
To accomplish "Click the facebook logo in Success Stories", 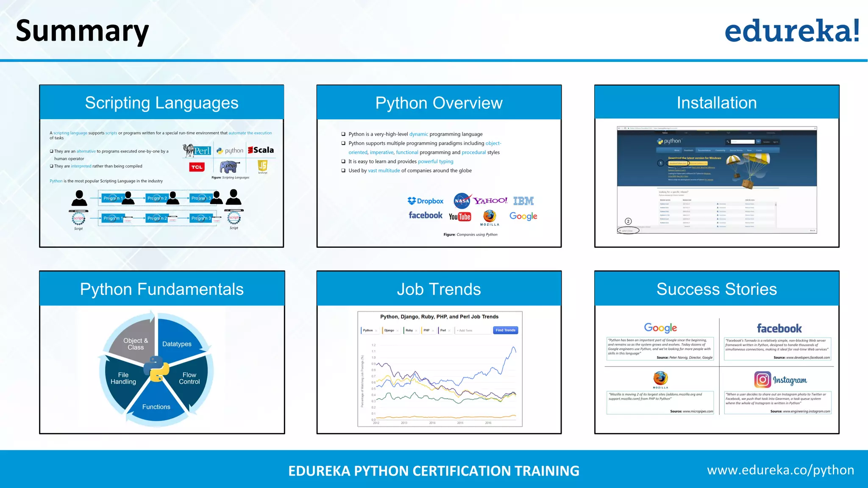I will [x=779, y=328].
